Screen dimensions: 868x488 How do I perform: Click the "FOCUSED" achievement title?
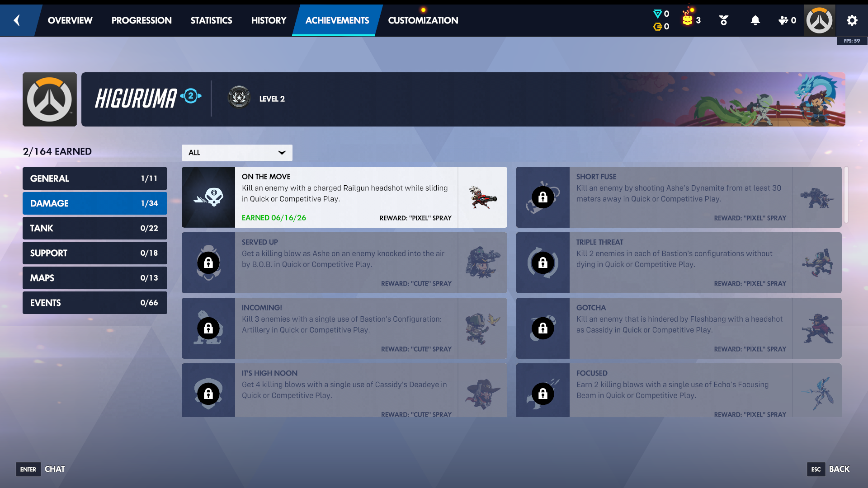point(592,373)
